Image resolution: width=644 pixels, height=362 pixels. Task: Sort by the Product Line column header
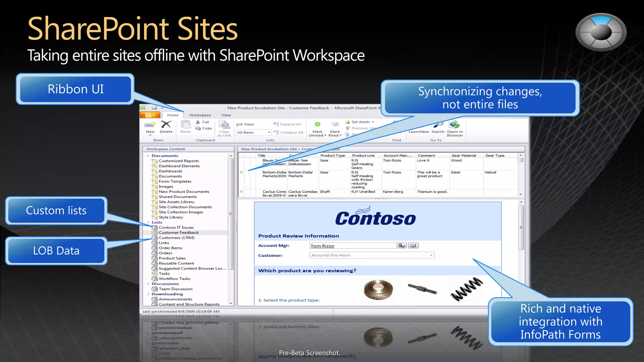(363, 156)
